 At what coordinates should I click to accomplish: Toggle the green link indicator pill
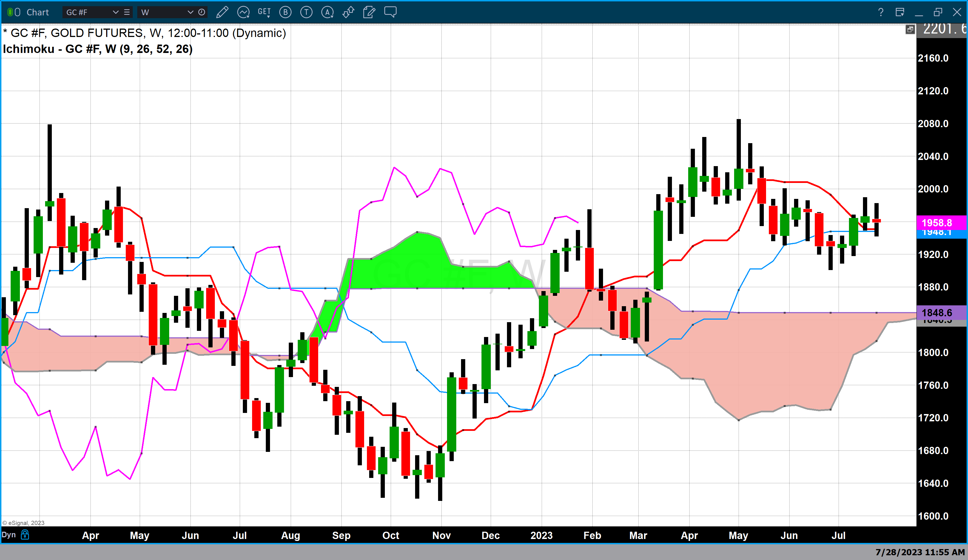[10, 12]
